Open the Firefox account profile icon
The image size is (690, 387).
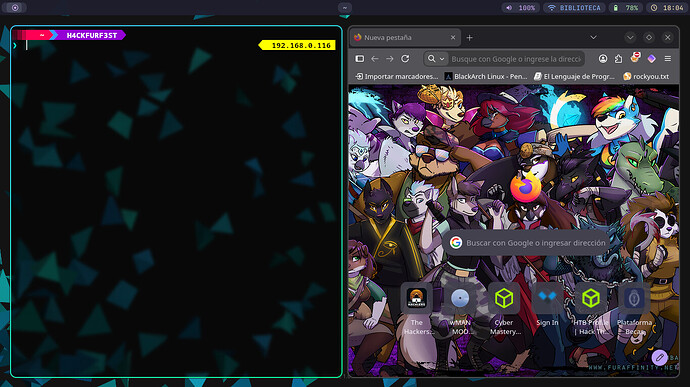[x=603, y=59]
